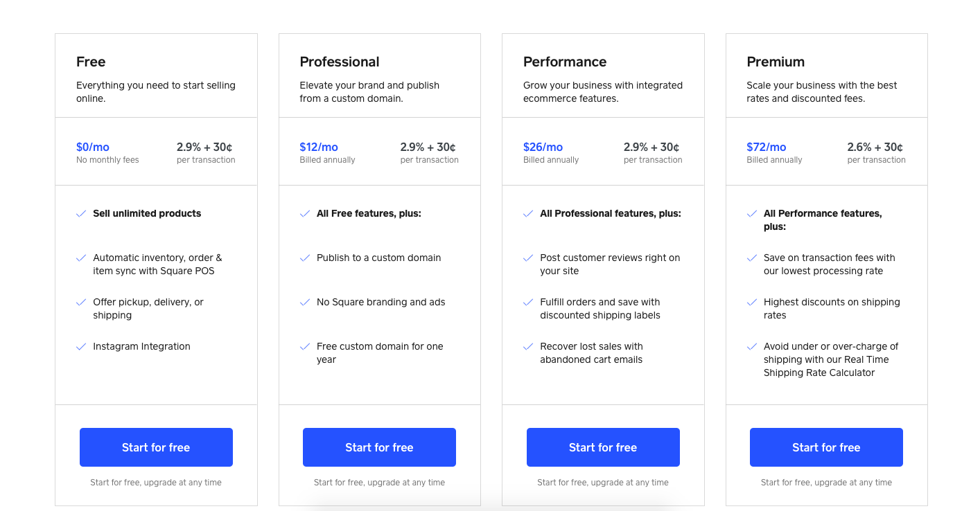
Task: Click checkmark beside Publish to a custom domain
Action: pos(305,258)
